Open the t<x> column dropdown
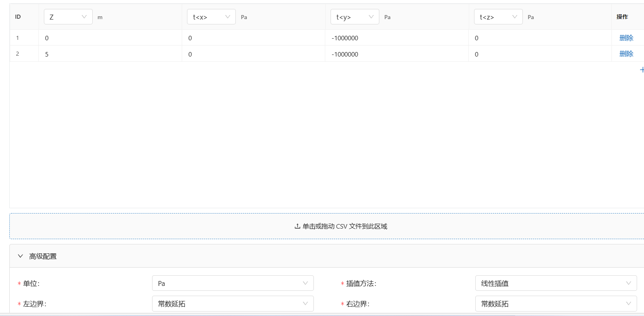Viewport: 644px width, 316px height. [x=211, y=17]
